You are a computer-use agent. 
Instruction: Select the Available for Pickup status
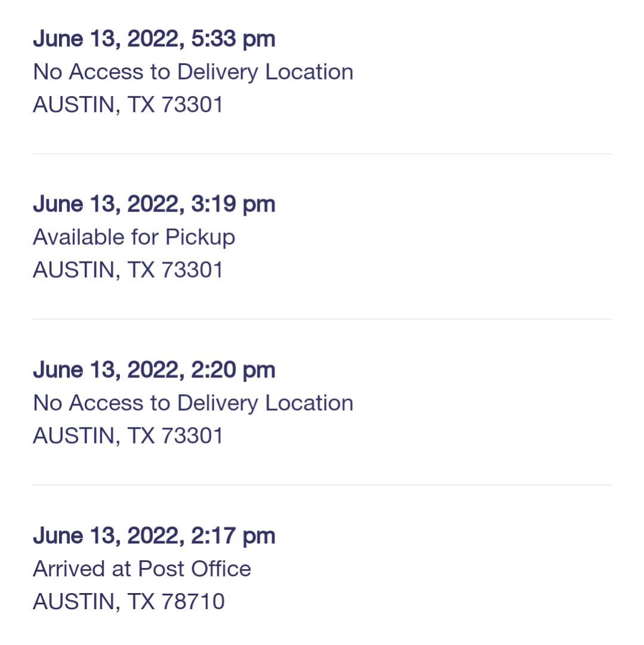[x=134, y=237]
